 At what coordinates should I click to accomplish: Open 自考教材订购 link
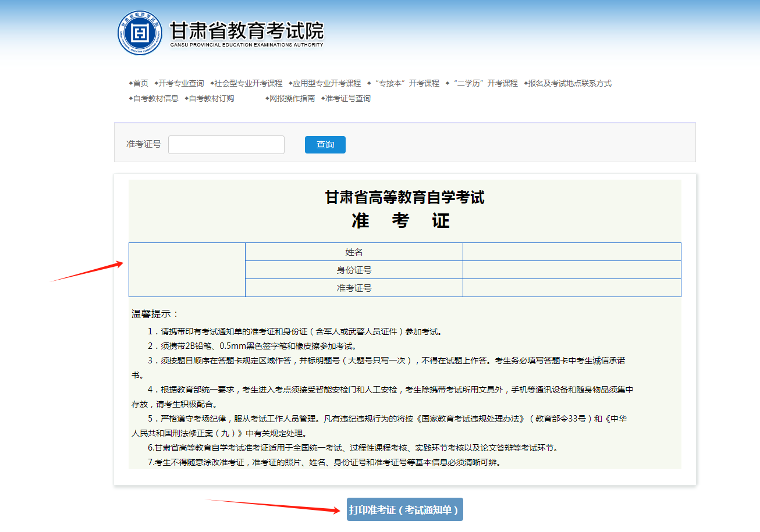click(x=211, y=98)
